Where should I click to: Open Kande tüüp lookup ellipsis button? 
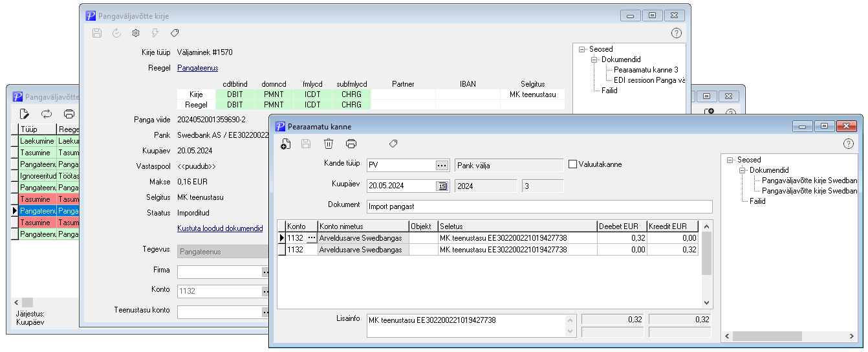[442, 165]
